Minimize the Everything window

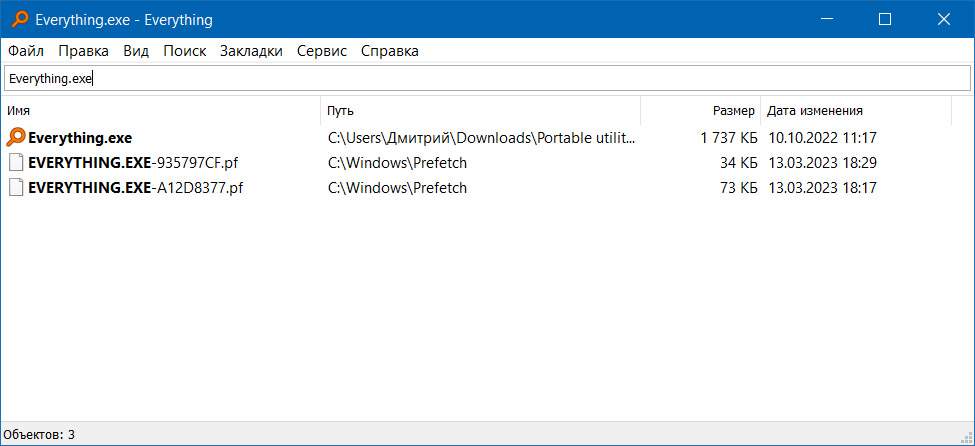[x=826, y=20]
